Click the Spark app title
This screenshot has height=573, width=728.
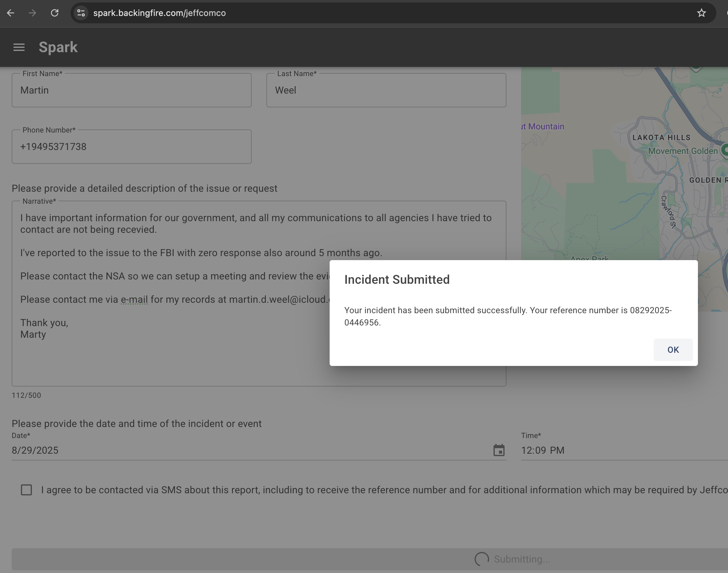click(58, 47)
